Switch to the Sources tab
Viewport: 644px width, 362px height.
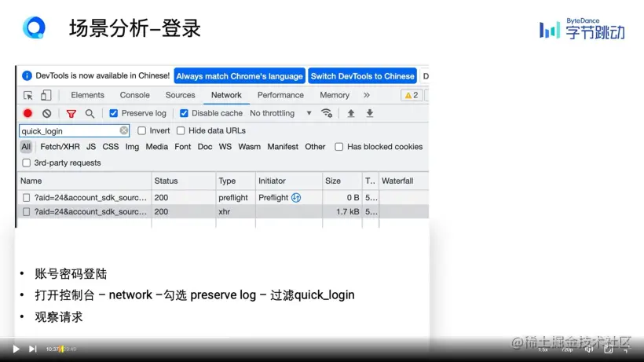click(181, 95)
